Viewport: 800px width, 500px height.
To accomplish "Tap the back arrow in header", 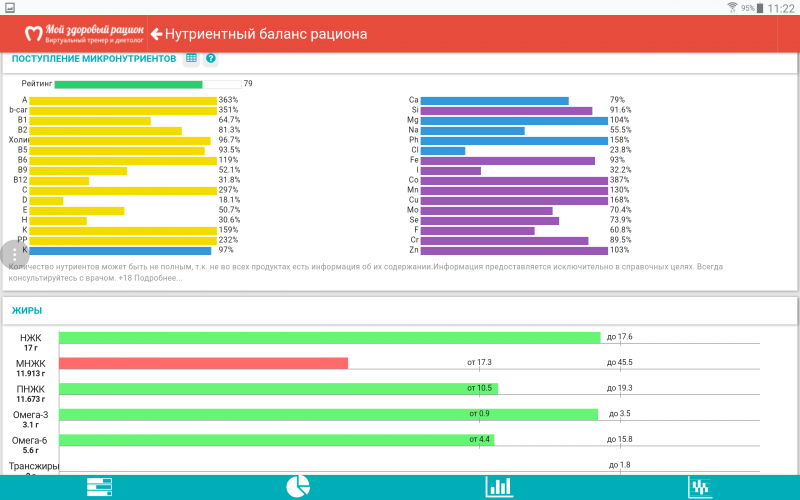I will 157,34.
